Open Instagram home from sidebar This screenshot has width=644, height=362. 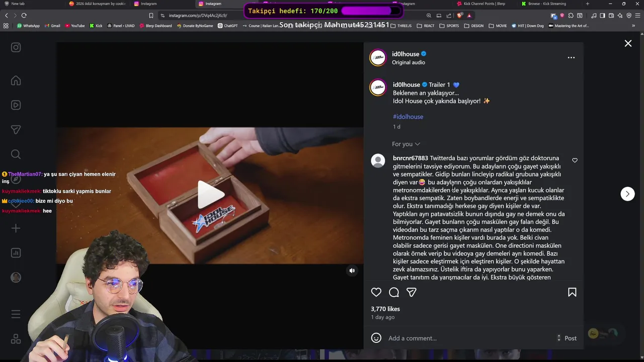[x=16, y=80]
